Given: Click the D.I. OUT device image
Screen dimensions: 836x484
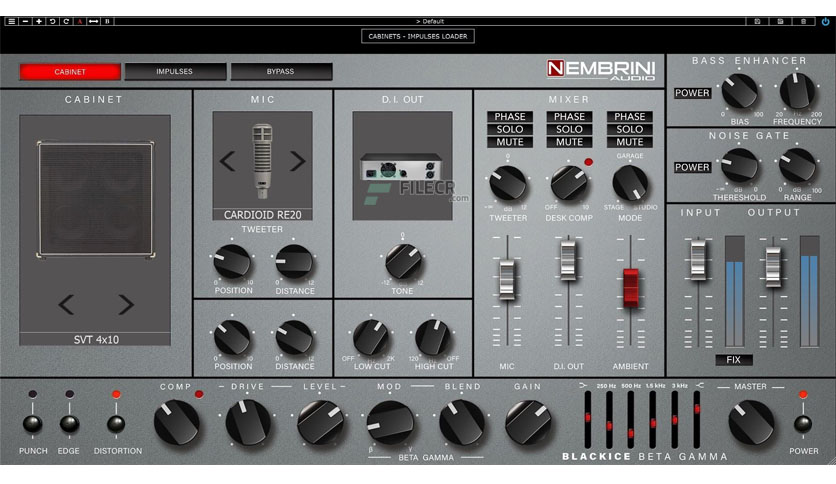Looking at the screenshot, I should pos(403,166).
